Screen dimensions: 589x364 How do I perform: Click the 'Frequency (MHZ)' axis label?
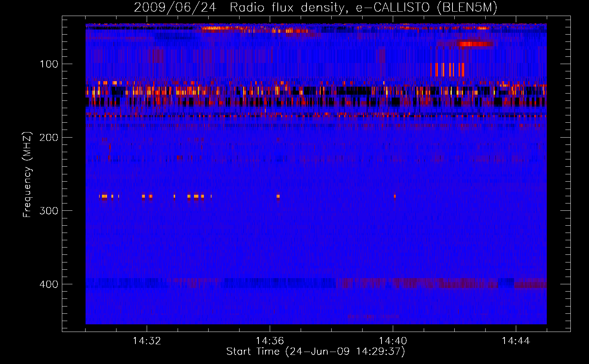[x=27, y=174]
